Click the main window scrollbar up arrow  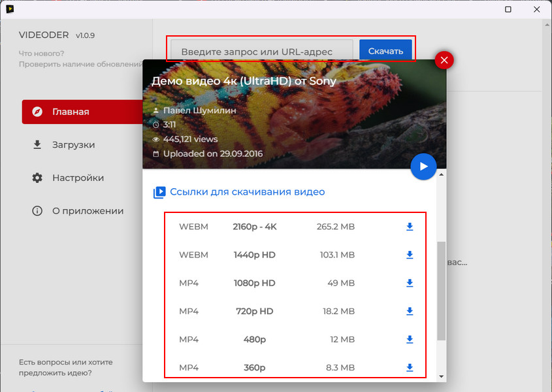pyautogui.click(x=547, y=25)
